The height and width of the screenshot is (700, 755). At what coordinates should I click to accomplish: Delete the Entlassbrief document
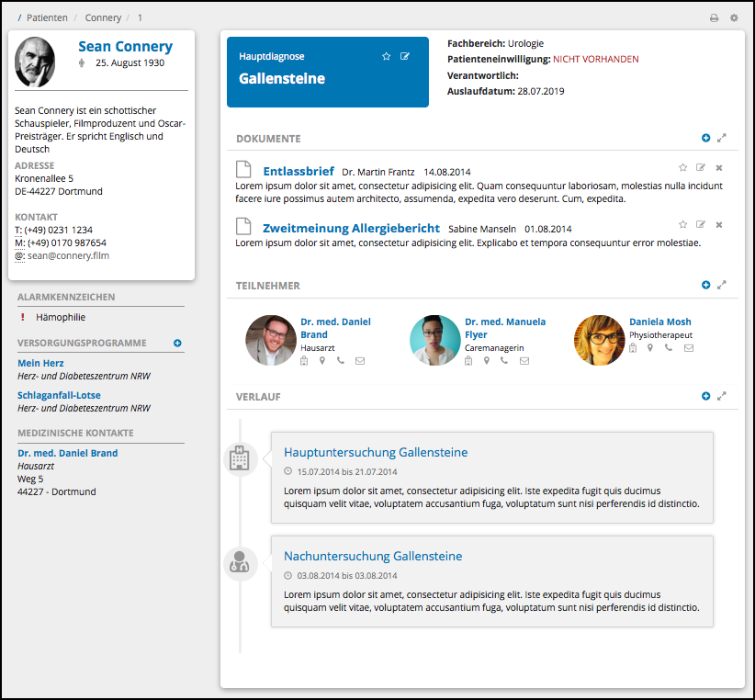point(719,168)
